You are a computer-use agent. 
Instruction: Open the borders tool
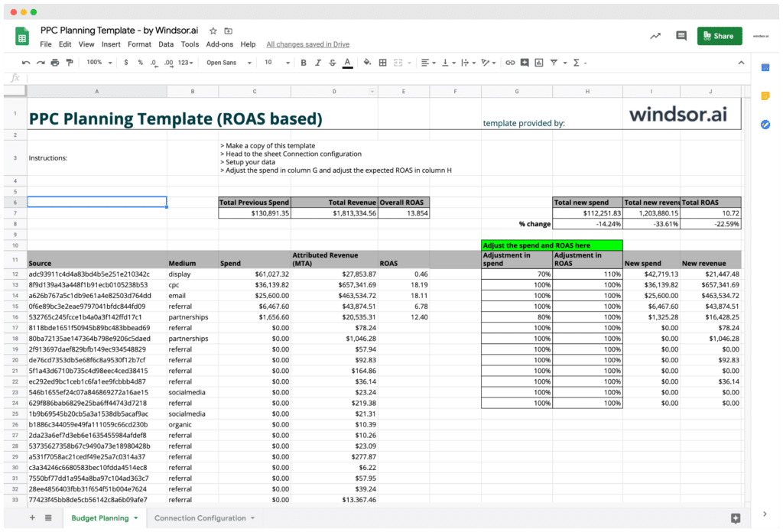tap(382, 63)
